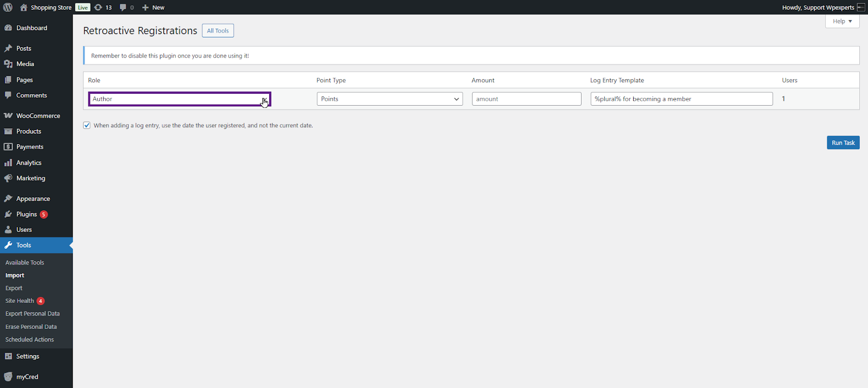The image size is (868, 388).
Task: Click the WooCommerce sidebar icon
Action: (8, 116)
